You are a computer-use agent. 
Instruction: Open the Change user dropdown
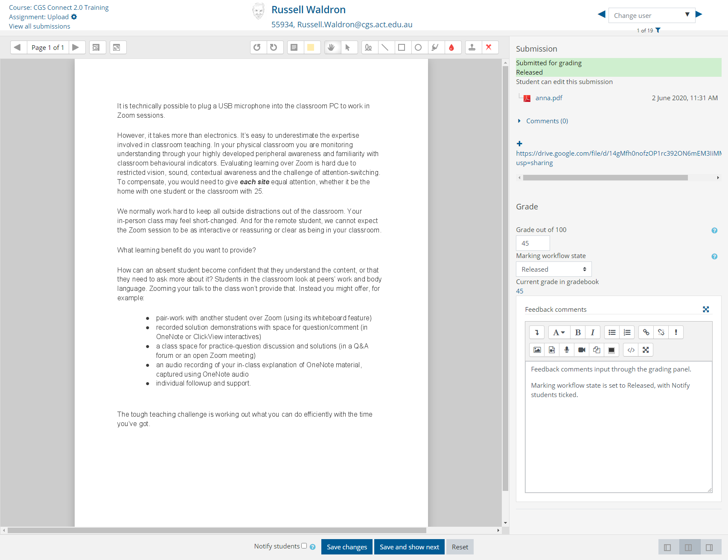point(651,15)
